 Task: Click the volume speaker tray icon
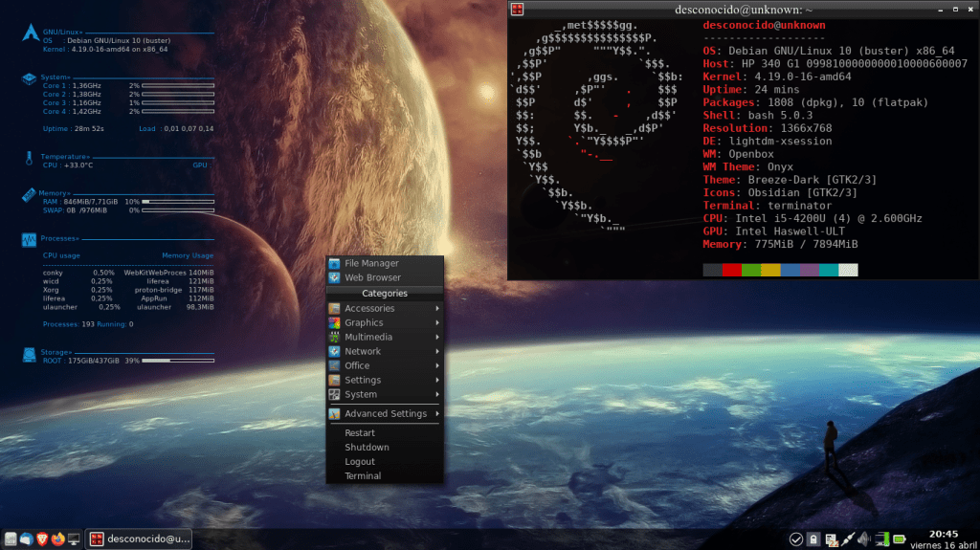pos(863,539)
